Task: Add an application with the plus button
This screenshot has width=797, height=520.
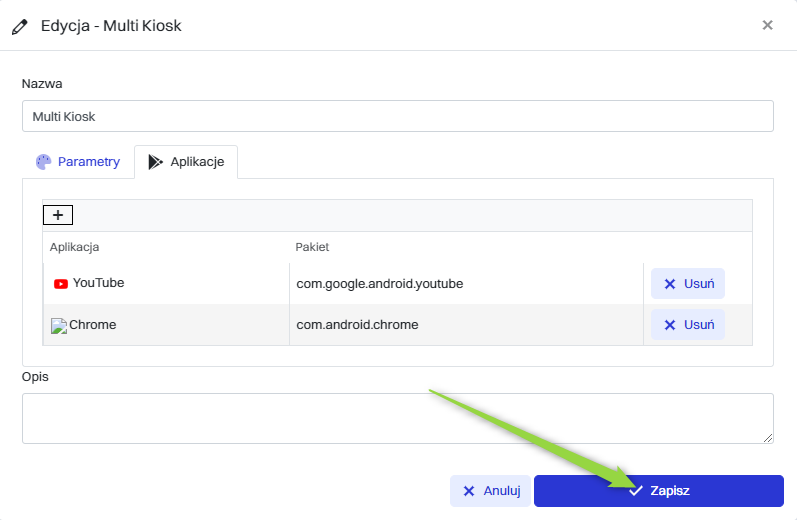Action: pyautogui.click(x=58, y=215)
